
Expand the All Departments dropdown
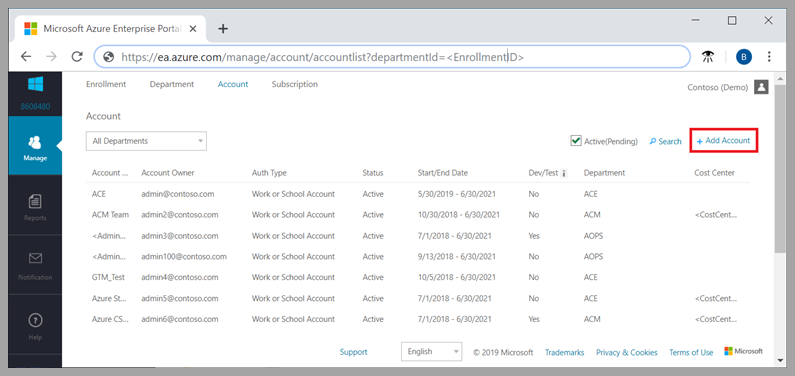click(x=146, y=141)
